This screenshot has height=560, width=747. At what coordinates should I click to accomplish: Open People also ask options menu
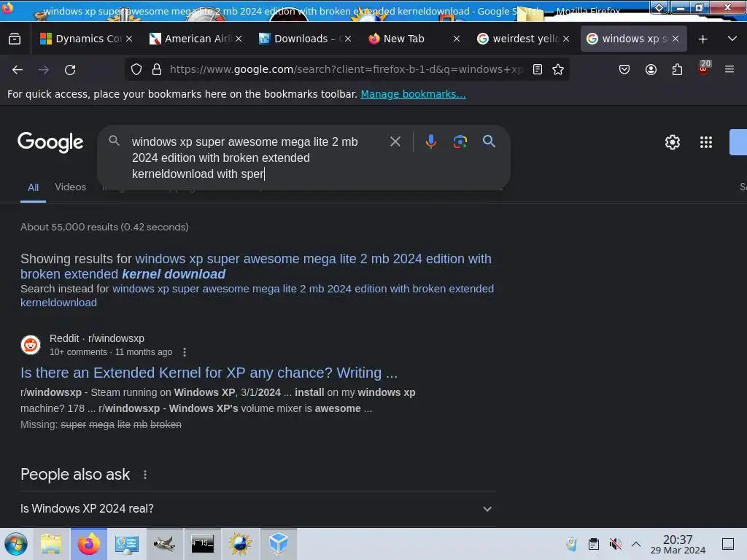(145, 475)
